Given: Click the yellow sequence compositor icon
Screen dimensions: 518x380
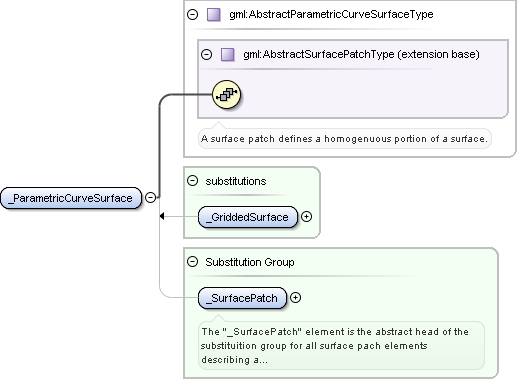Looking at the screenshot, I should (x=227, y=95).
